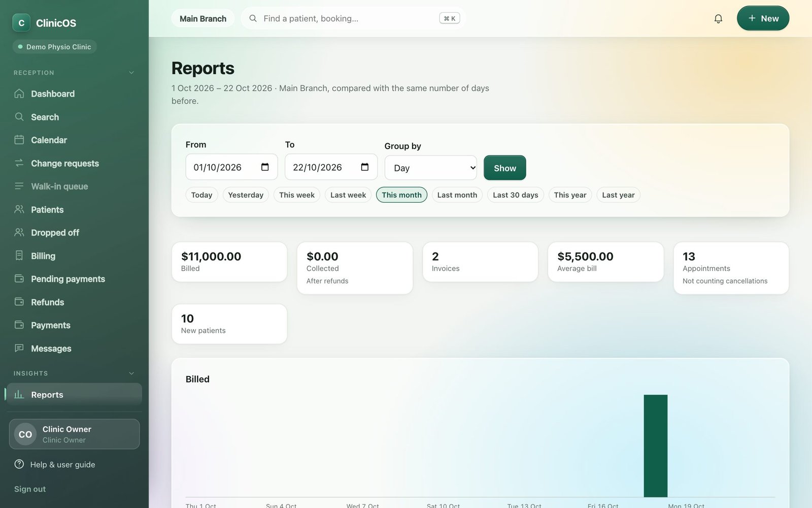Open the Main Branch selector
Image resolution: width=812 pixels, height=508 pixels.
pyautogui.click(x=203, y=19)
